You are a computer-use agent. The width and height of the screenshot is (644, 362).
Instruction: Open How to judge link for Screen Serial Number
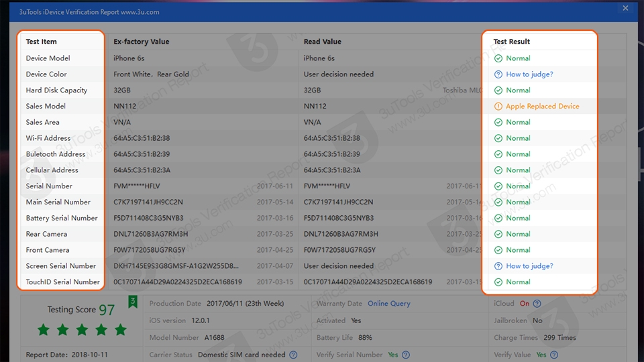pyautogui.click(x=529, y=266)
